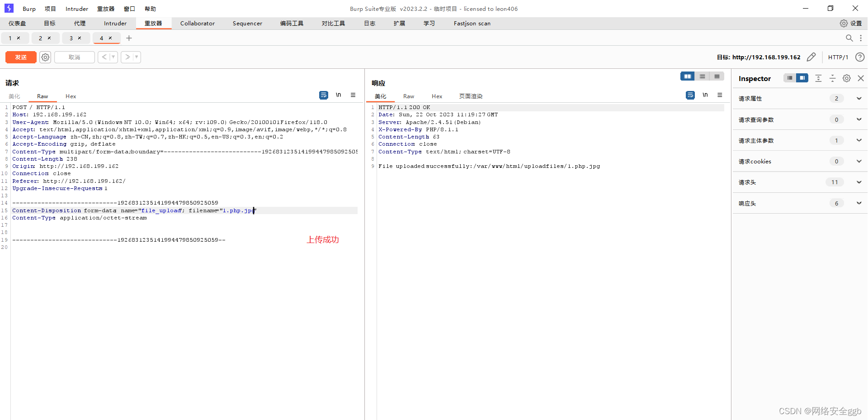This screenshot has width=868, height=420.
Task: Toggle non-printable characters (\n) in the request editor
Action: click(x=339, y=95)
